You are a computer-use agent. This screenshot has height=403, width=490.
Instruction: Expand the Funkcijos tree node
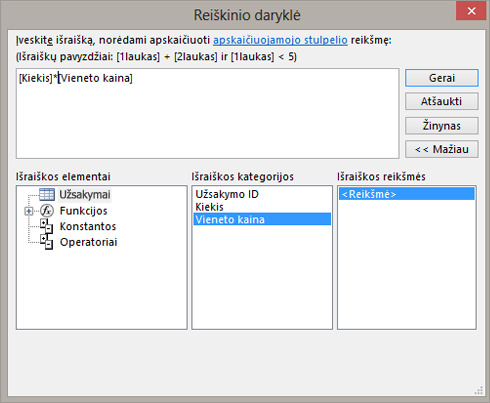tap(29, 211)
